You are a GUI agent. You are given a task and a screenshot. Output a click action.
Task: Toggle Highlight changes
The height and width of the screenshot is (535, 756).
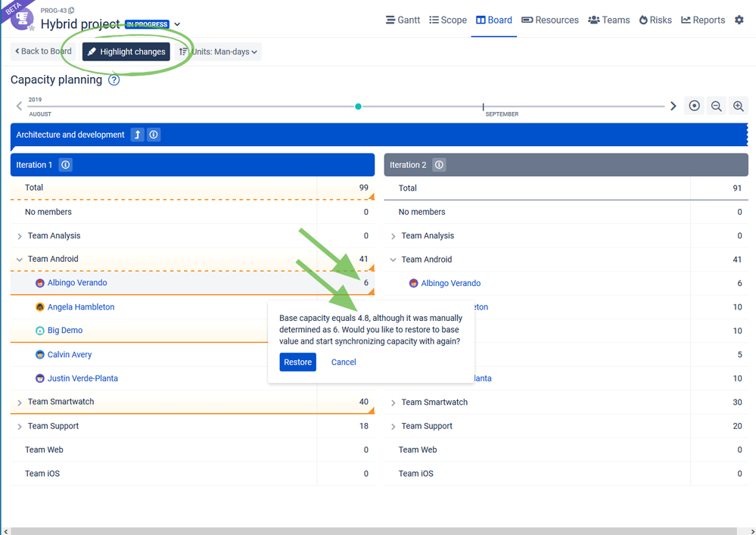pos(126,51)
